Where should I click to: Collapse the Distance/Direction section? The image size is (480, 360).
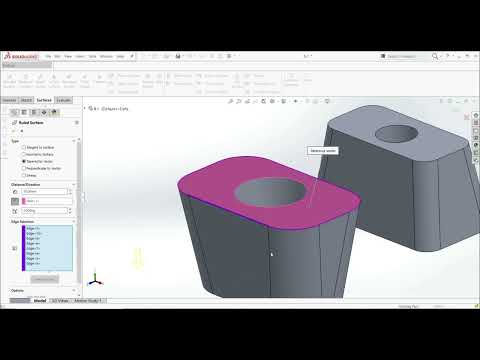(x=74, y=184)
